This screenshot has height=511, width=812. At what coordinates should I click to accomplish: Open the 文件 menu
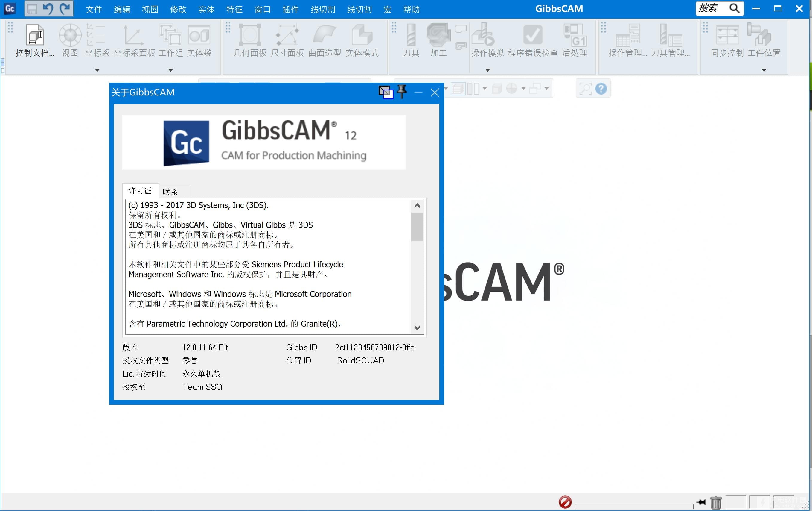coord(93,10)
